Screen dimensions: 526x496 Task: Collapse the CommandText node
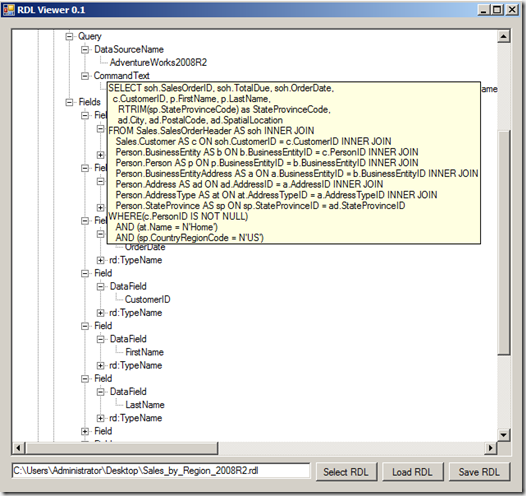(85, 76)
